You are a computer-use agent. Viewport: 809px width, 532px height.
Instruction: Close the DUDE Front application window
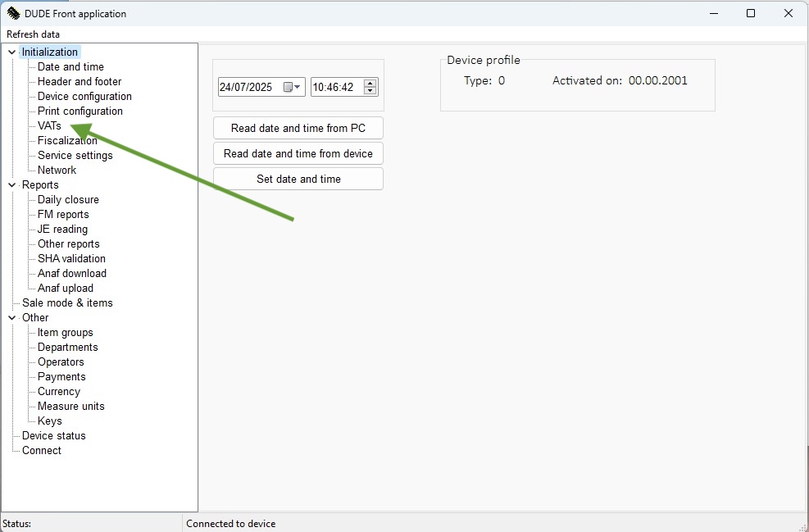click(789, 13)
